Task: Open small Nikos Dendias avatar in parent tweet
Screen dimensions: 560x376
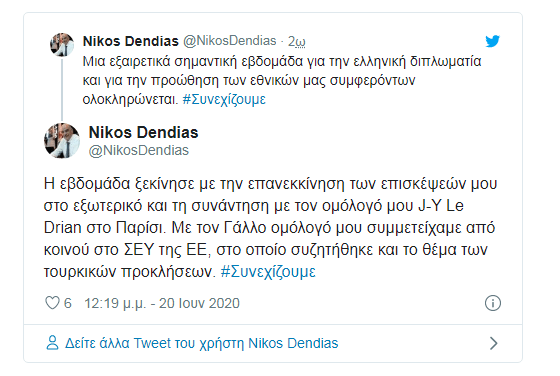Action: click(62, 45)
